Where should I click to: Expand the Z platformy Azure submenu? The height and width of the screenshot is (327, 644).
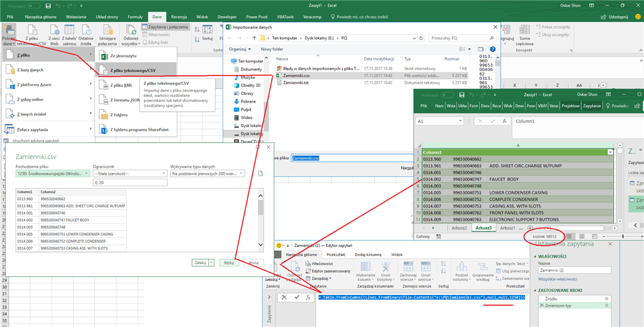coord(48,85)
